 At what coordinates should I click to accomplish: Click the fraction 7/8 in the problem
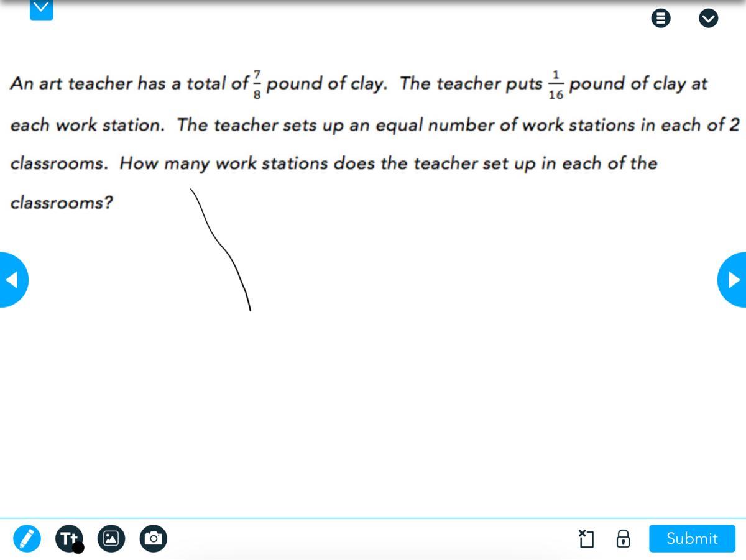click(x=258, y=84)
